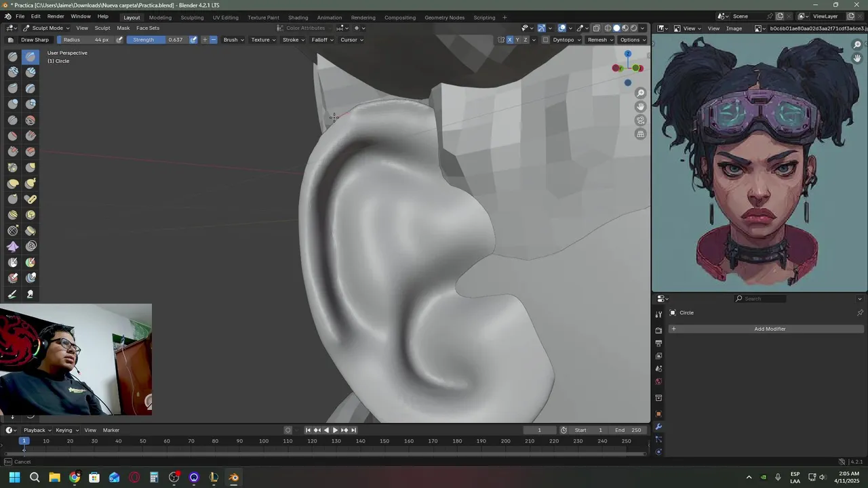This screenshot has height=488, width=868.
Task: Switch perspective/orthographic grid icon
Action: coord(640,134)
